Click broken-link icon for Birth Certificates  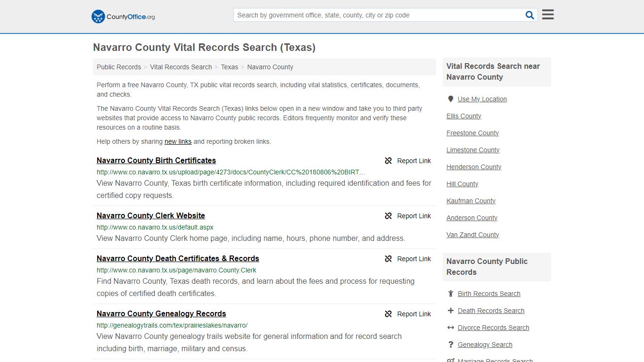point(388,161)
